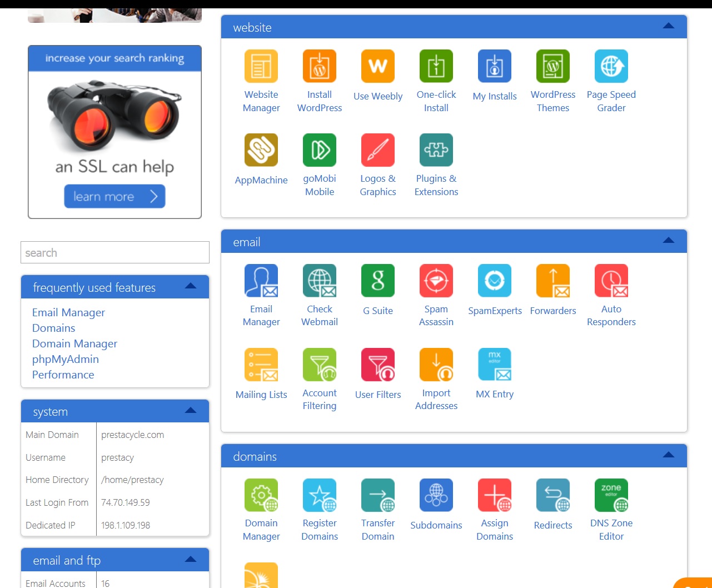
Task: Click into the search input field
Action: pos(115,253)
